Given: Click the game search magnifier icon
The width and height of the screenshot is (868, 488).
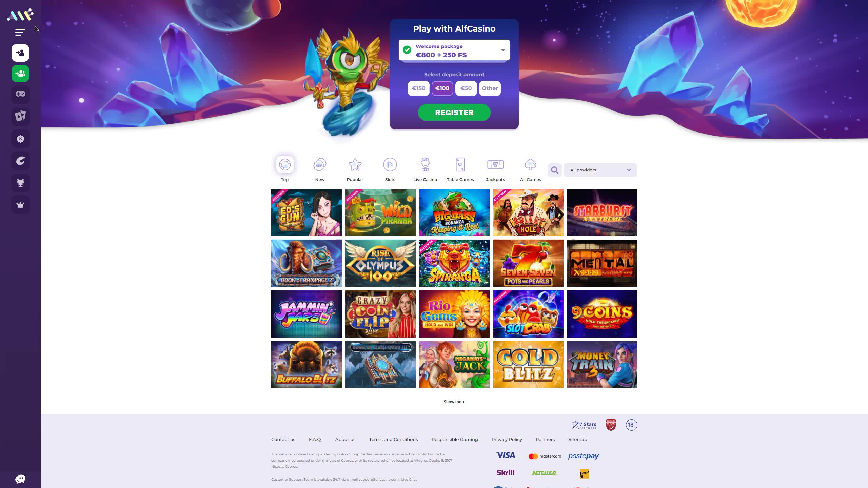Looking at the screenshot, I should click(x=555, y=170).
